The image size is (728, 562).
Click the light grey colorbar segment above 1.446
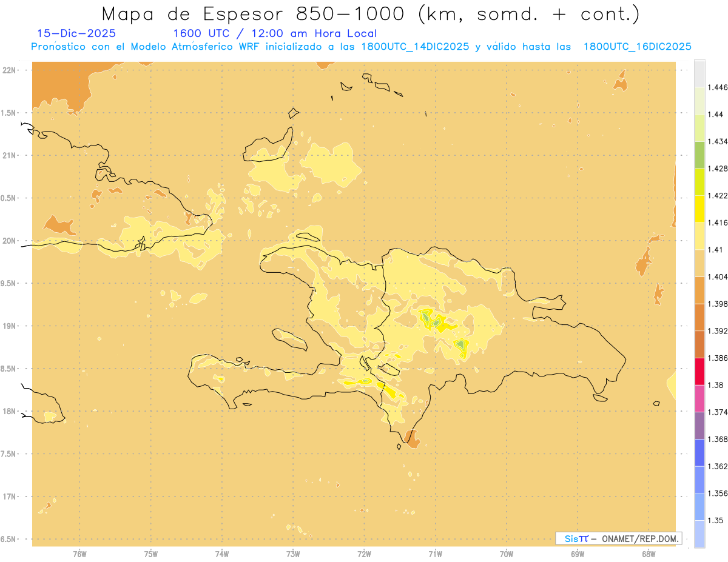tap(699, 73)
